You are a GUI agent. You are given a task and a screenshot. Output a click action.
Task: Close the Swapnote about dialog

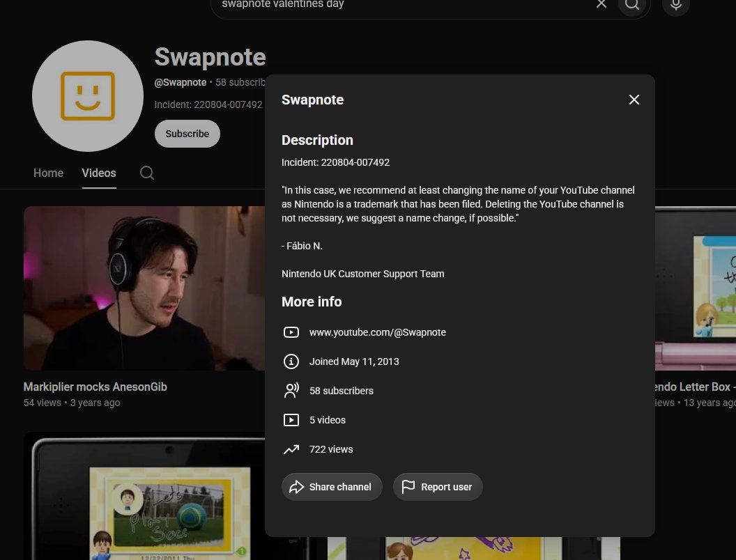[634, 100]
